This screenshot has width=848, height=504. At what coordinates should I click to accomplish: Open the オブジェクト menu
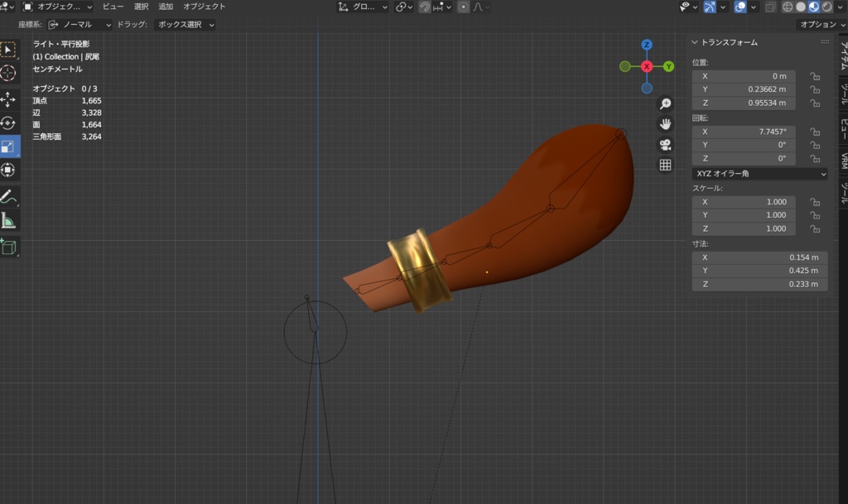204,7
